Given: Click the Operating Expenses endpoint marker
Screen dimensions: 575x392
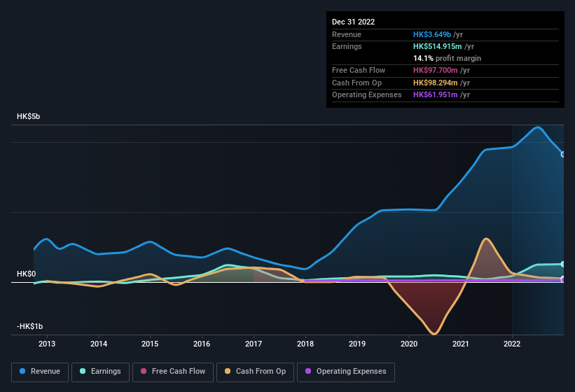Looking at the screenshot, I should tap(563, 279).
